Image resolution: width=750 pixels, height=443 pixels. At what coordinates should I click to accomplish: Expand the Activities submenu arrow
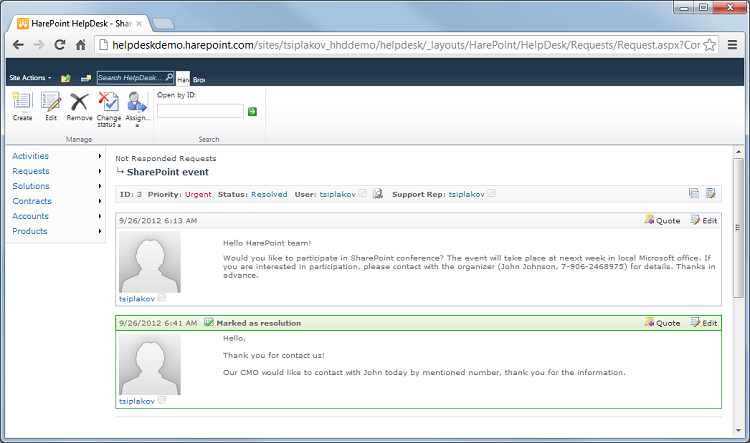tap(99, 156)
